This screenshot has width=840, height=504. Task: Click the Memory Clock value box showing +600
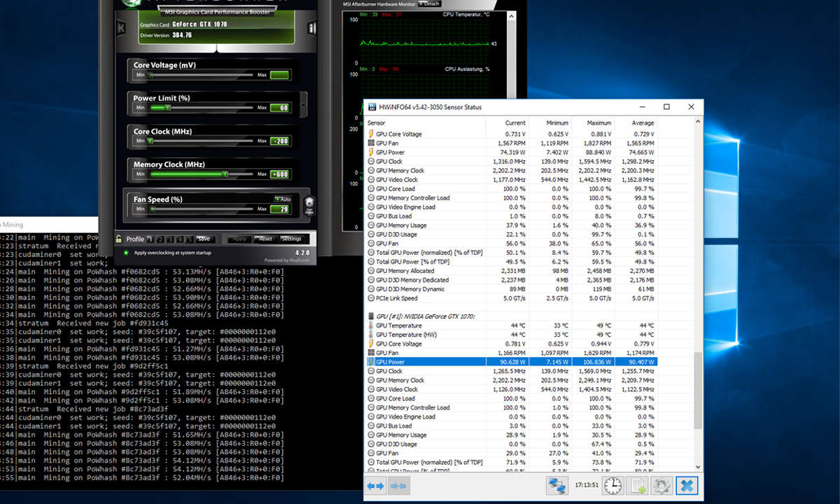(x=280, y=174)
